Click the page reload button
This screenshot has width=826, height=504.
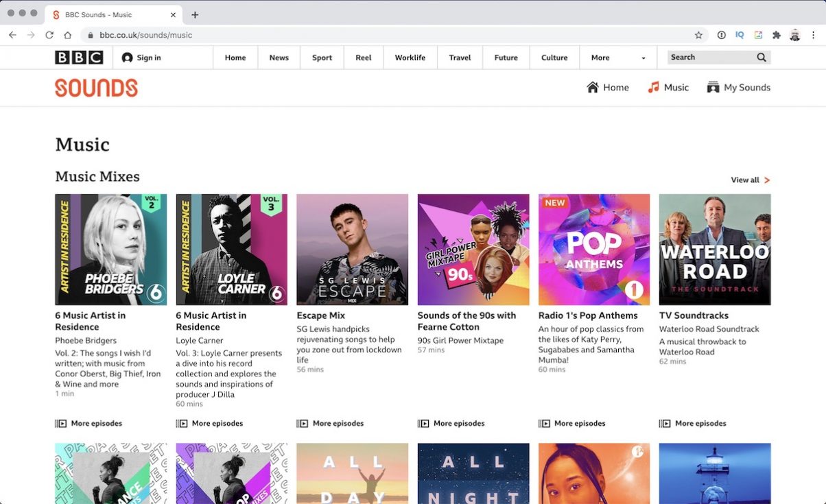click(x=49, y=35)
